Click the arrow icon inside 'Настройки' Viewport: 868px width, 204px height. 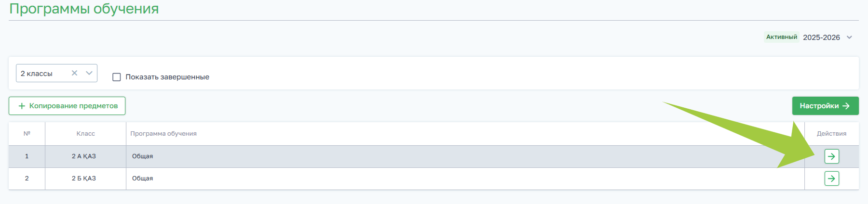846,106
